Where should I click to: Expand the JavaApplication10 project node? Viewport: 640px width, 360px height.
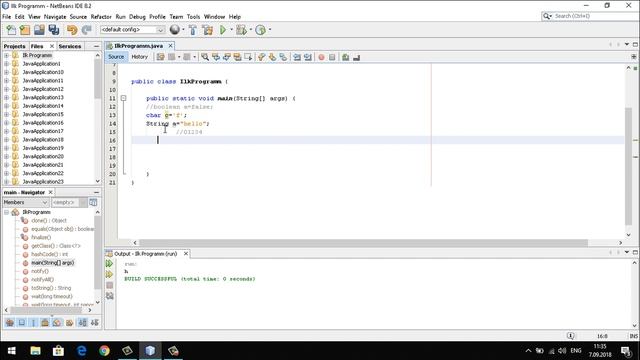click(7, 72)
